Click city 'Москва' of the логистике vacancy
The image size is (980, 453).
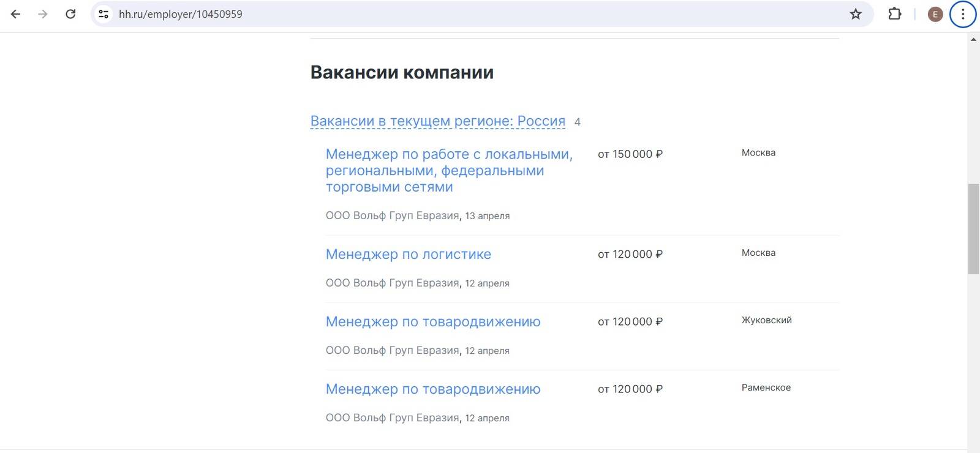(758, 253)
